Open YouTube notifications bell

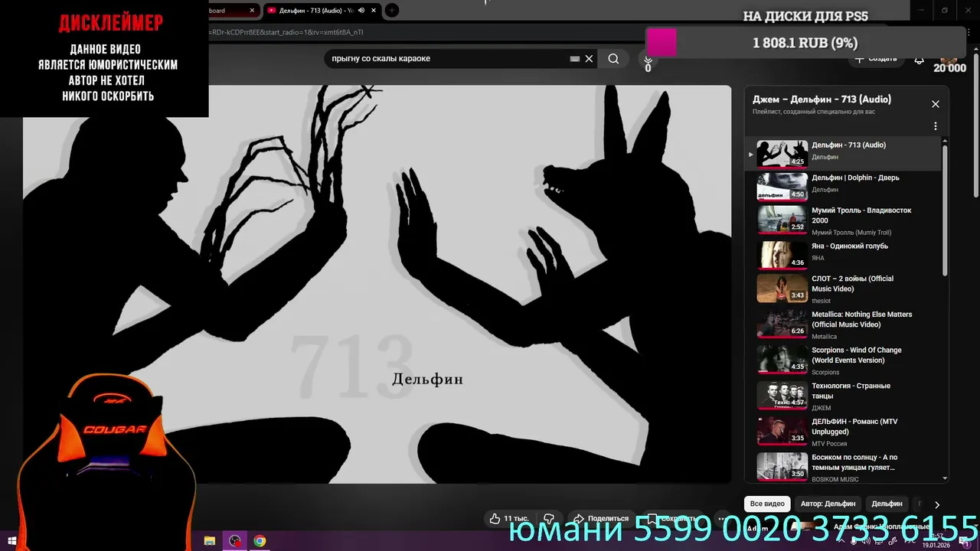click(920, 59)
